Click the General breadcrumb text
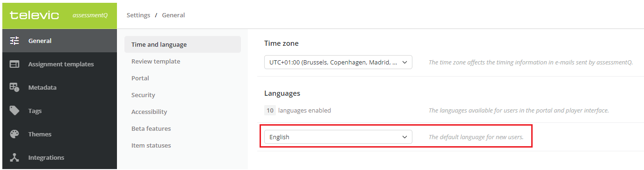644x170 pixels. point(173,15)
